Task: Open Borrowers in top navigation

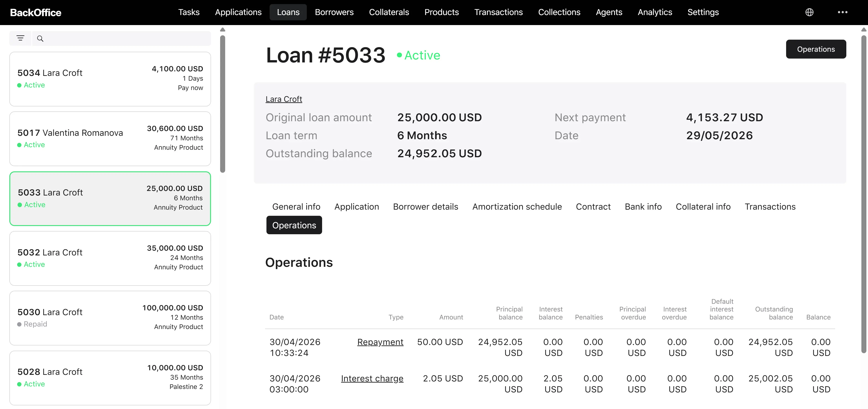Action: pyautogui.click(x=334, y=12)
